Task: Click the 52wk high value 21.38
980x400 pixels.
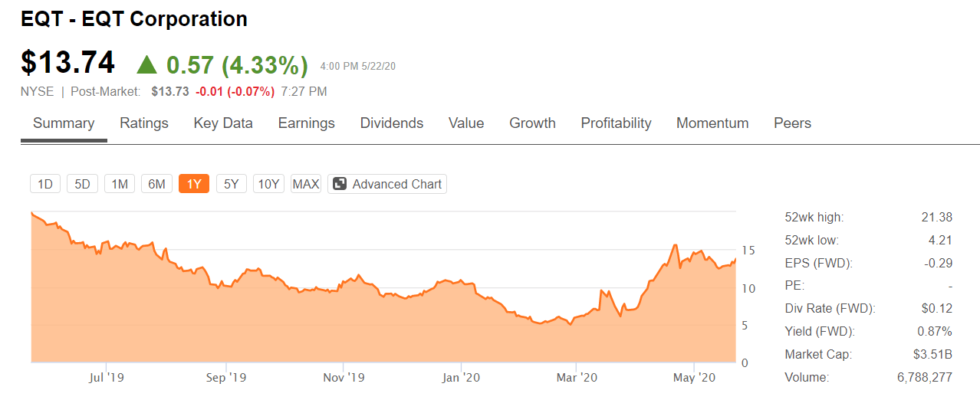Action: [936, 218]
